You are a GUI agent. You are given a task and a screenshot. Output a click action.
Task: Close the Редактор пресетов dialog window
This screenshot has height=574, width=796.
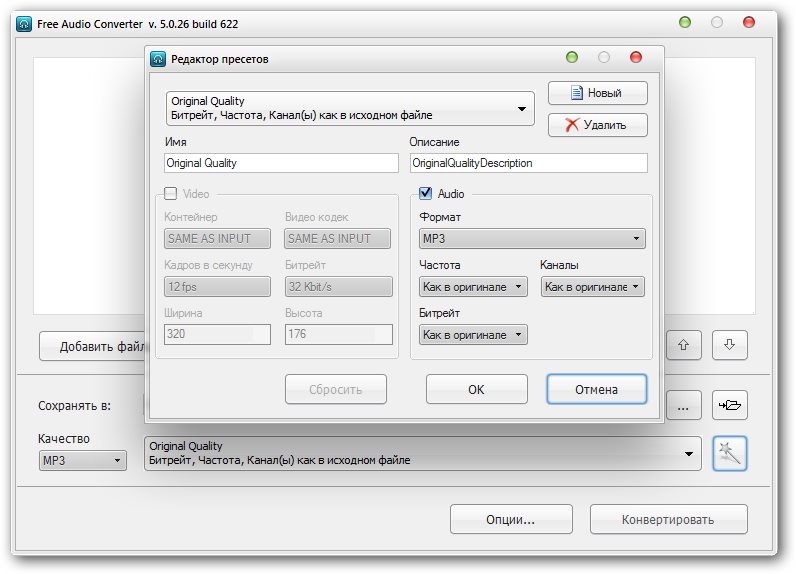tap(636, 58)
